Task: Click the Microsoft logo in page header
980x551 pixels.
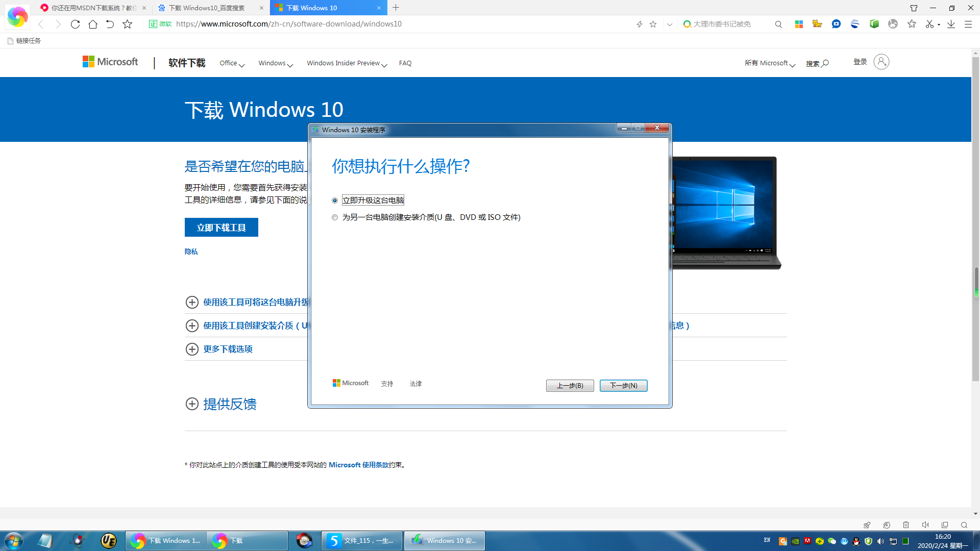Action: [110, 62]
